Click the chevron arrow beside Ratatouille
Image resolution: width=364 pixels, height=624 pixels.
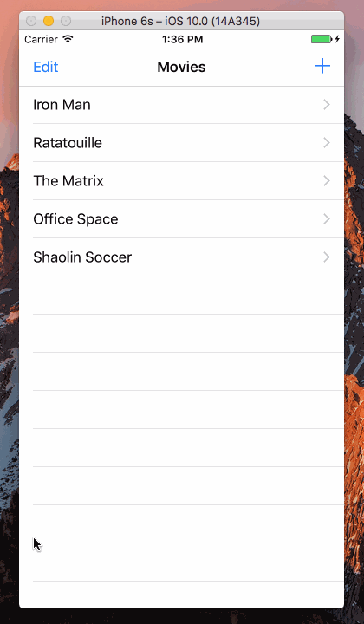coord(327,142)
